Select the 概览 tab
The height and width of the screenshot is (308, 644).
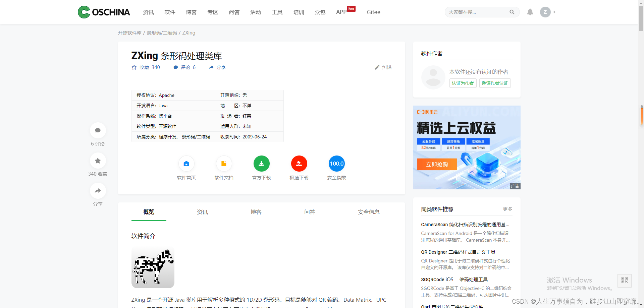click(x=149, y=212)
